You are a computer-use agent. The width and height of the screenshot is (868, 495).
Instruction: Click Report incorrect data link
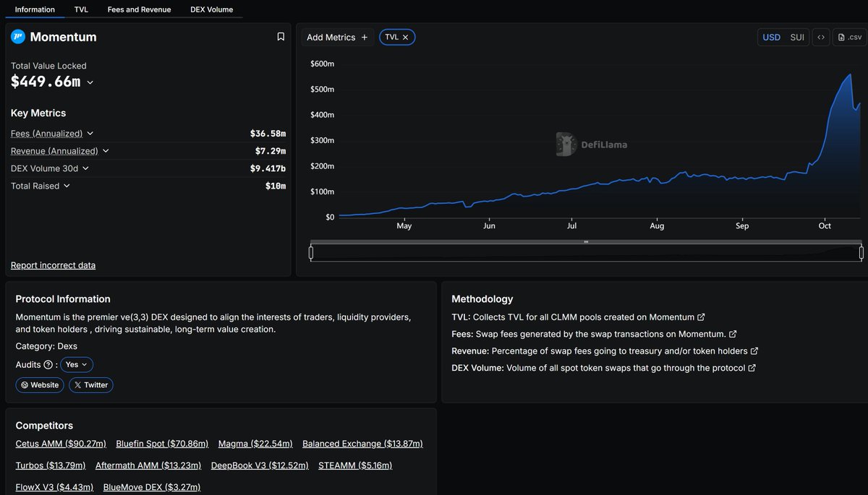(53, 265)
